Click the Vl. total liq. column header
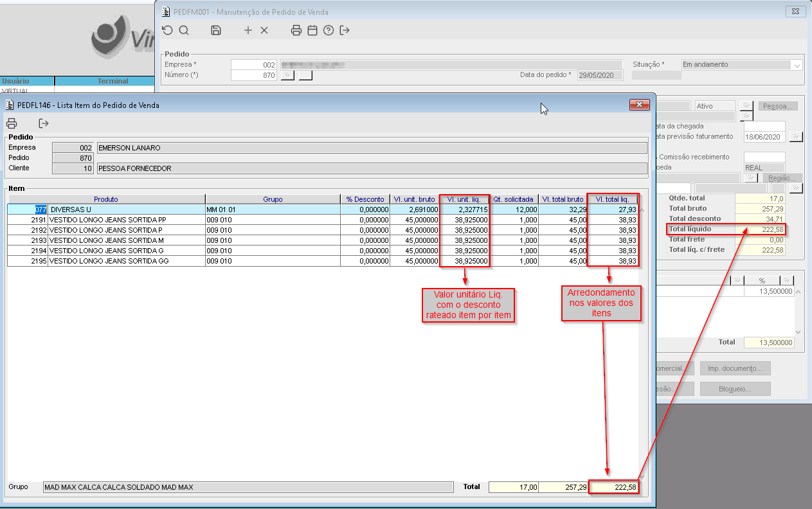The height and width of the screenshot is (509, 812). pyautogui.click(x=613, y=199)
